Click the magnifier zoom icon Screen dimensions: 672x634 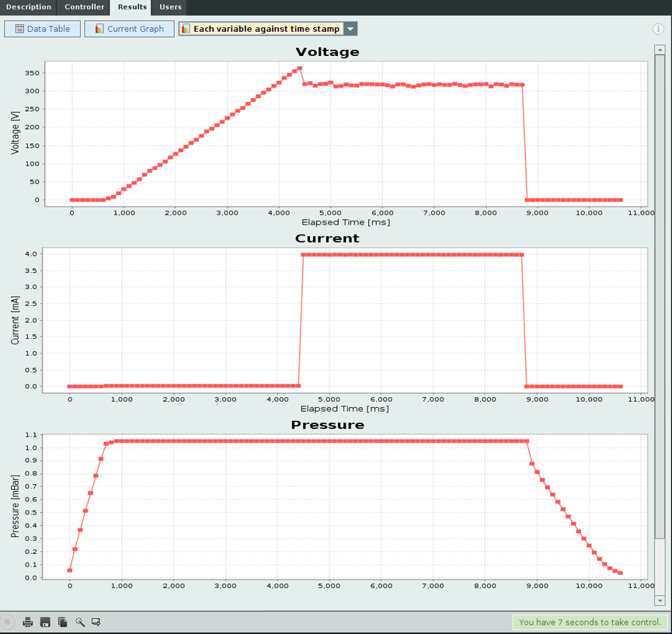point(79,622)
